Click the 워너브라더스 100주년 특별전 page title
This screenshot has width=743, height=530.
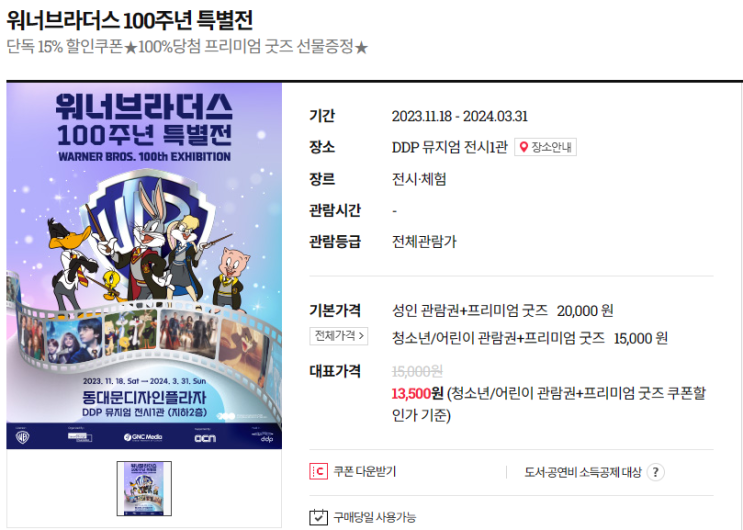point(129,20)
